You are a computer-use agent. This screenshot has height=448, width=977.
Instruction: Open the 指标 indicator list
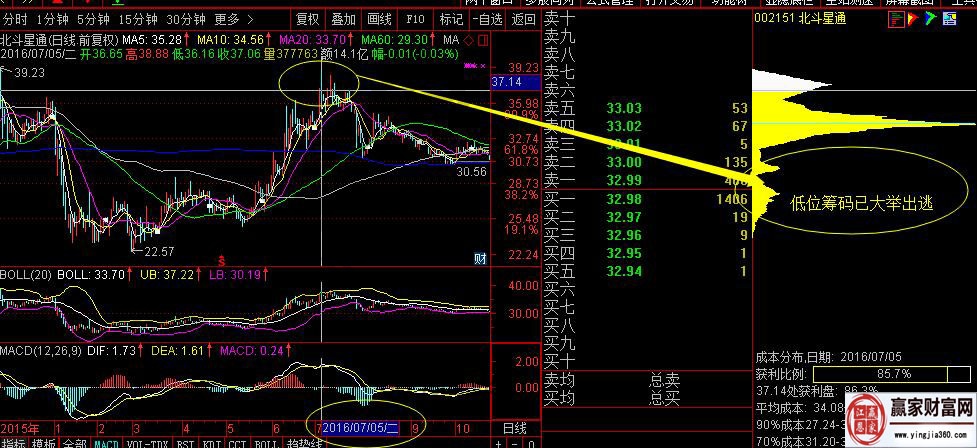click(x=13, y=442)
